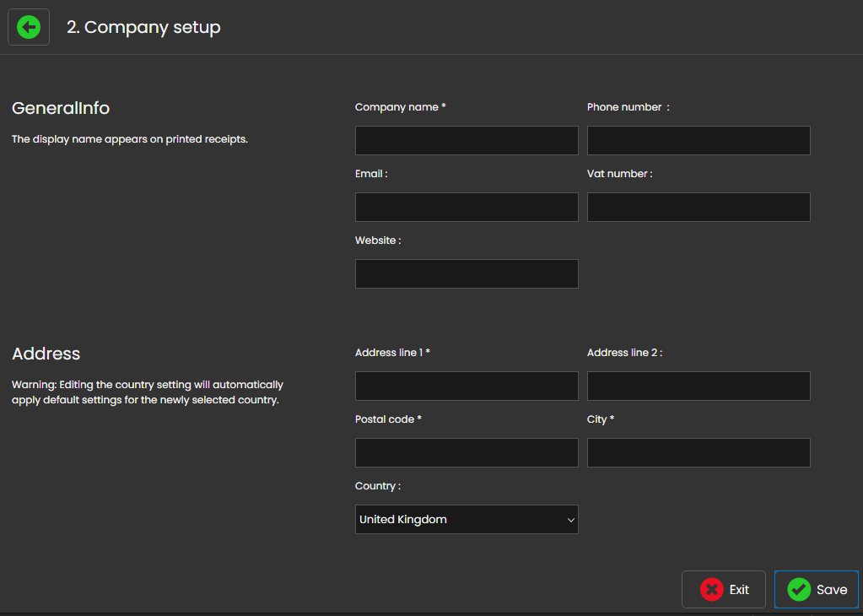This screenshot has height=616, width=863.
Task: Select the Address line 2 text box
Action: click(x=698, y=386)
